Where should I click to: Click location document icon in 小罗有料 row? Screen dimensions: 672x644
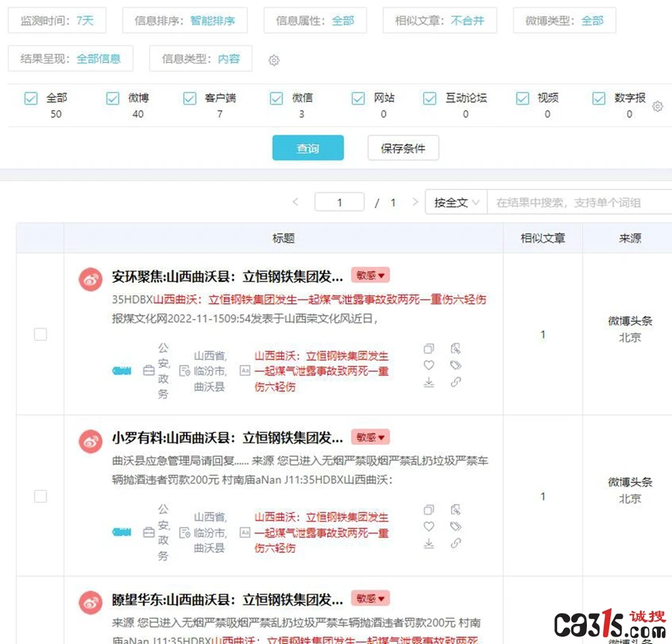pos(184,533)
